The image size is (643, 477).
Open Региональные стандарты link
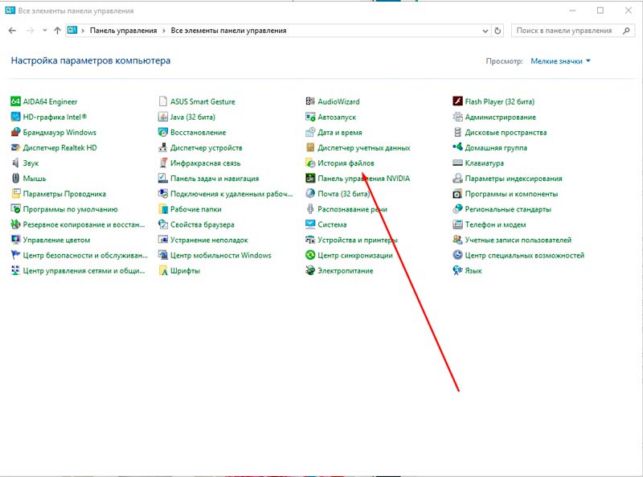(x=508, y=209)
